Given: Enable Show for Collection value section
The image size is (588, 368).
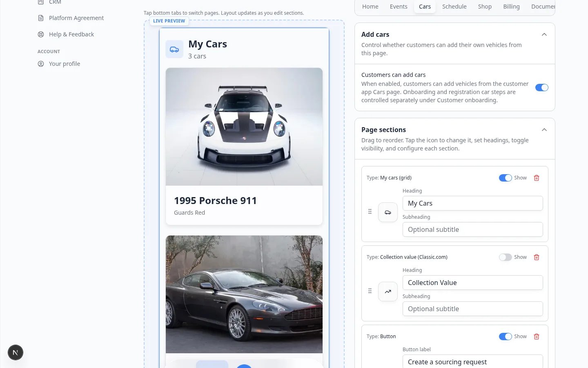Looking at the screenshot, I should [505, 257].
